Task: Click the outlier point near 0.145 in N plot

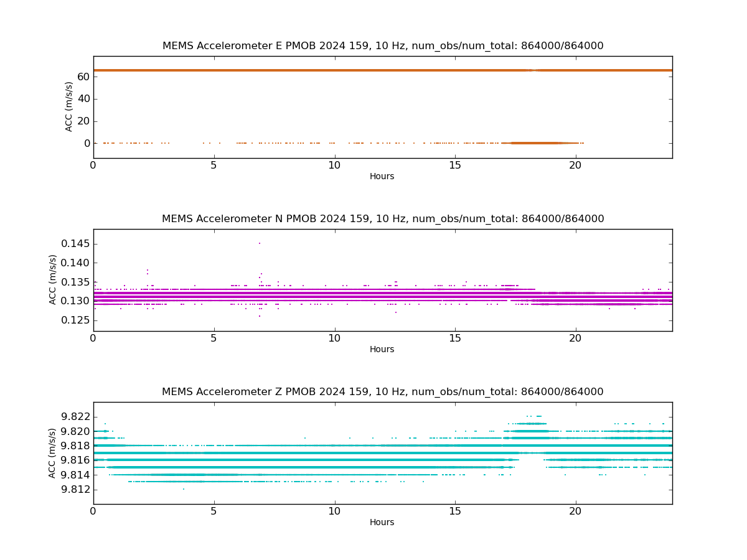Action: pos(260,243)
